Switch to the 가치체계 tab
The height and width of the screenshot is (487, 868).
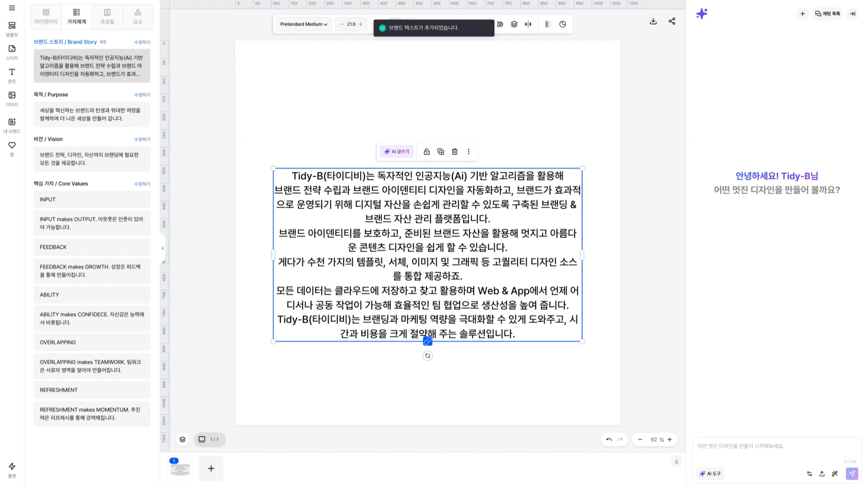coord(76,16)
